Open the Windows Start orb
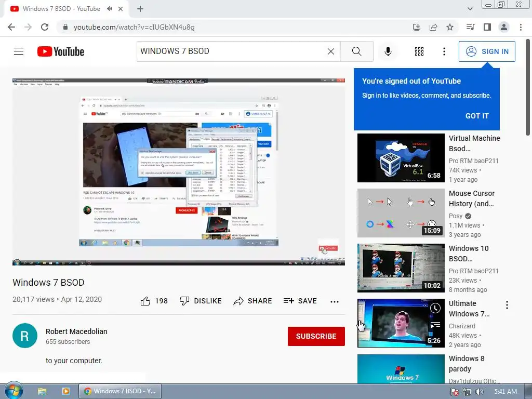Image resolution: width=532 pixels, height=399 pixels. click(14, 391)
